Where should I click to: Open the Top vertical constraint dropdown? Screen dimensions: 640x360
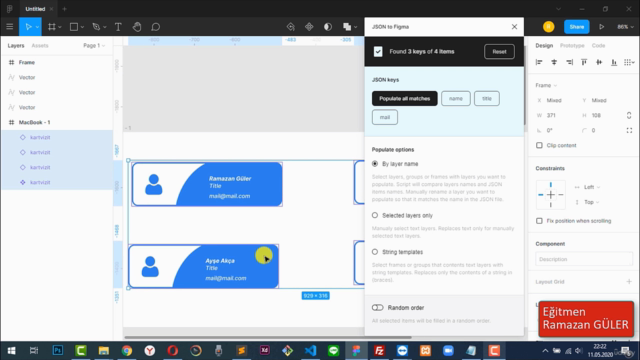591,202
